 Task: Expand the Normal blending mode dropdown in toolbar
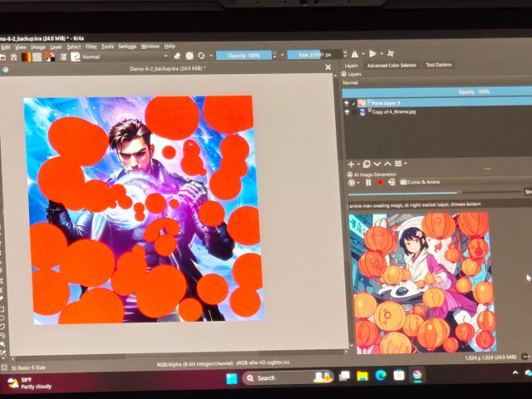point(125,57)
